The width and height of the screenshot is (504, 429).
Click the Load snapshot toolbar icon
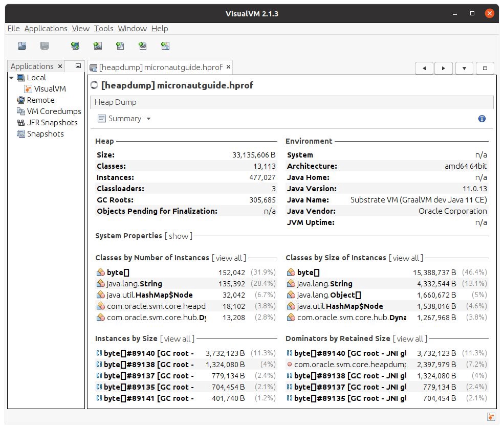pyautogui.click(x=22, y=46)
